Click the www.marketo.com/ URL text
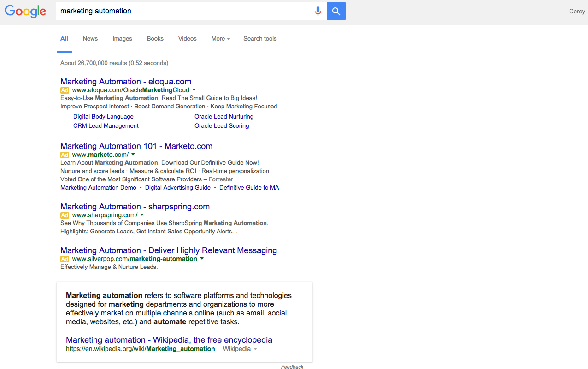This screenshot has height=369, width=588. coord(100,155)
